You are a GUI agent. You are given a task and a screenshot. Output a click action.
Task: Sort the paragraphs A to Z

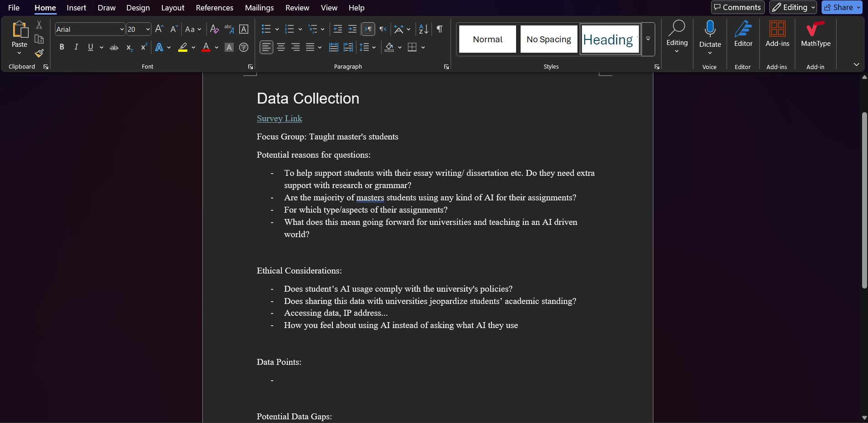(x=423, y=30)
